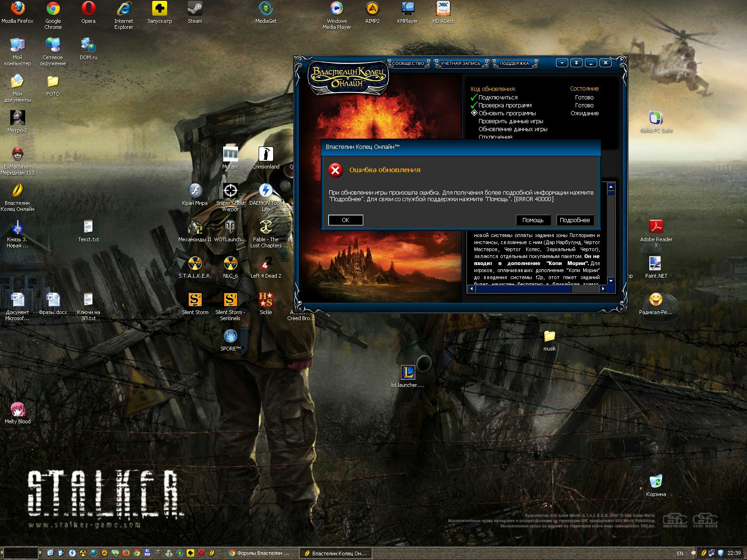Open Windows Media Player desktop icon
Screen dimensions: 747x560
[x=337, y=15]
